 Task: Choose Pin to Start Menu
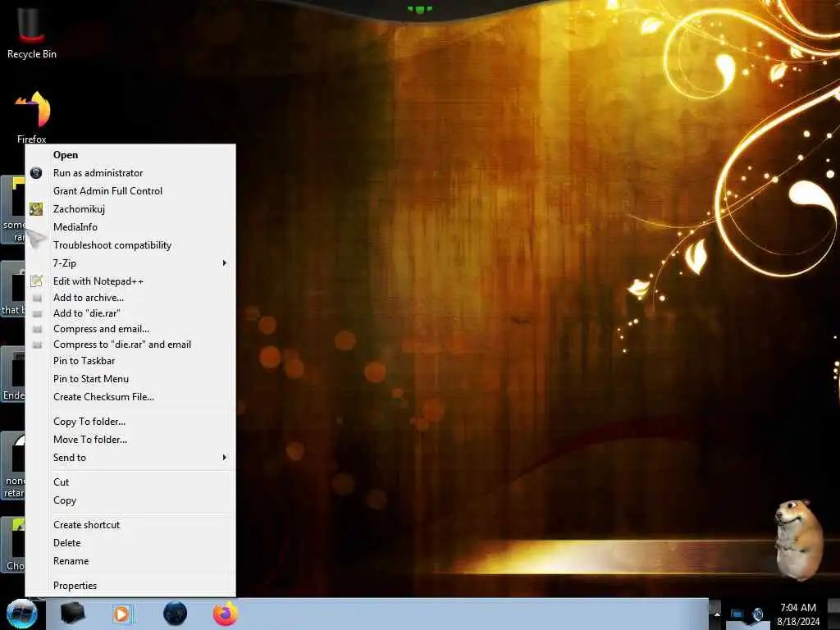(130, 379)
